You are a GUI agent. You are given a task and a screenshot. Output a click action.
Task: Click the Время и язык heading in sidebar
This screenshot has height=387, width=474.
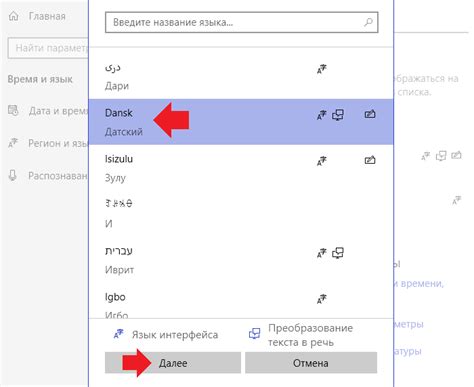click(40, 79)
